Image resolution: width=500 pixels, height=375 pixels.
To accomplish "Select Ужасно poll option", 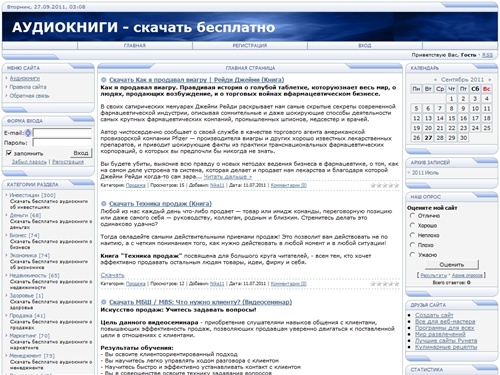I will (x=412, y=255).
